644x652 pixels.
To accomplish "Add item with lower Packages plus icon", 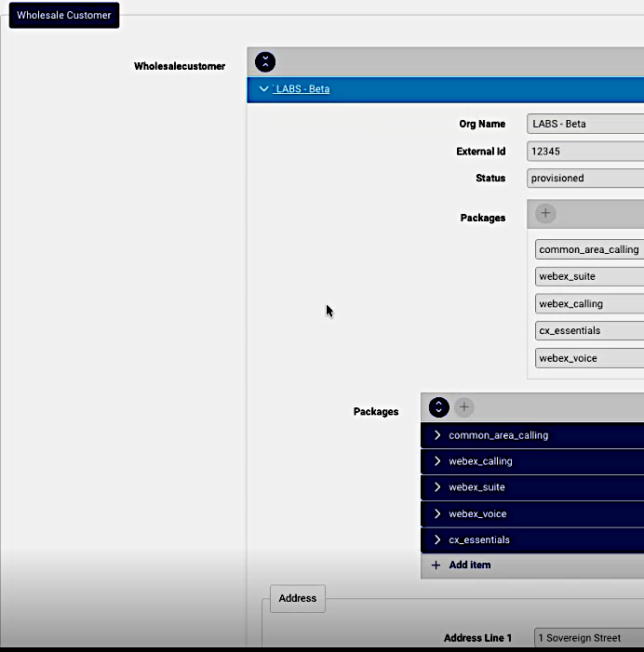I will click(x=464, y=407).
